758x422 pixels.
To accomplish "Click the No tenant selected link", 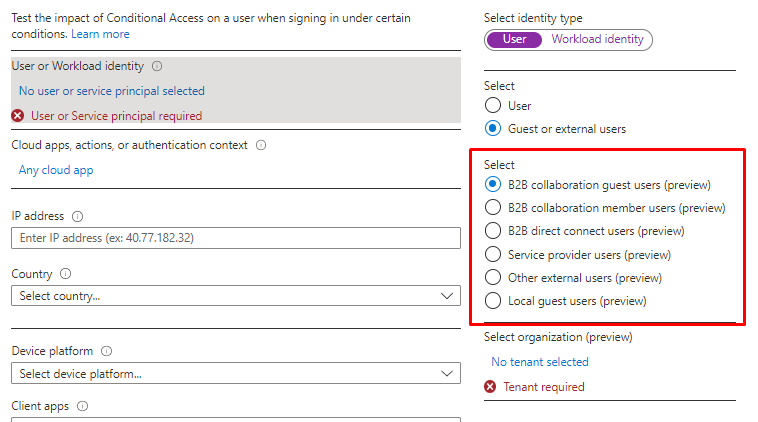I will click(x=540, y=362).
